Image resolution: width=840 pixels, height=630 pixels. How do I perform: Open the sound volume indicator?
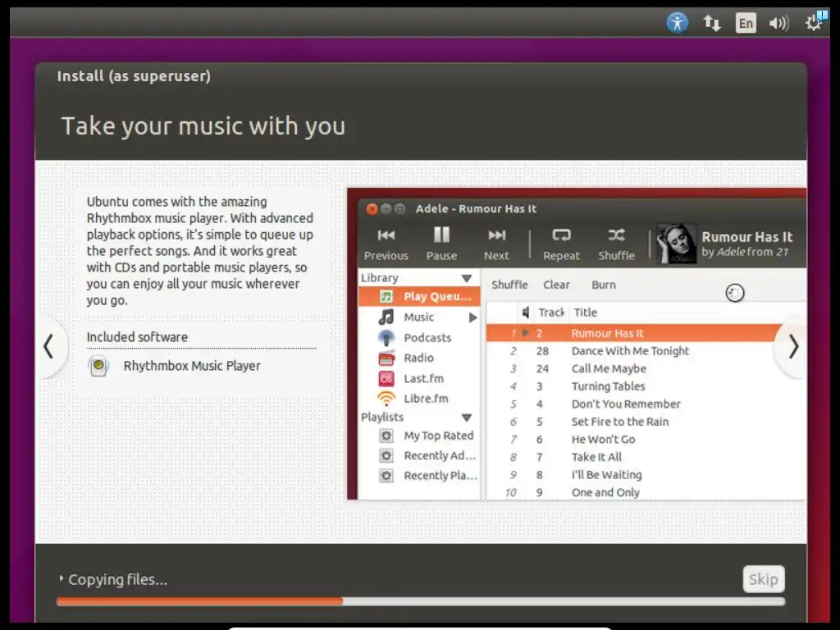tap(779, 23)
